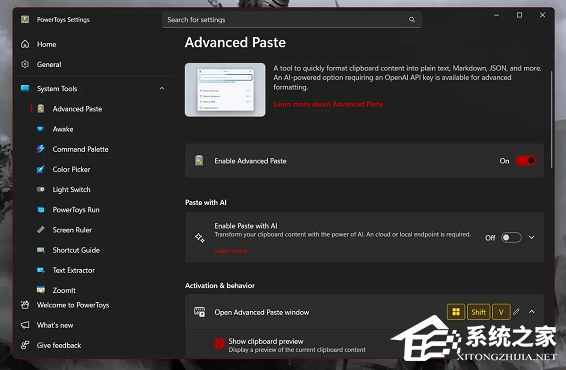This screenshot has height=370, width=566.
Task: Click the vertical scrollbar of settings page
Action: pyautogui.click(x=551, y=120)
